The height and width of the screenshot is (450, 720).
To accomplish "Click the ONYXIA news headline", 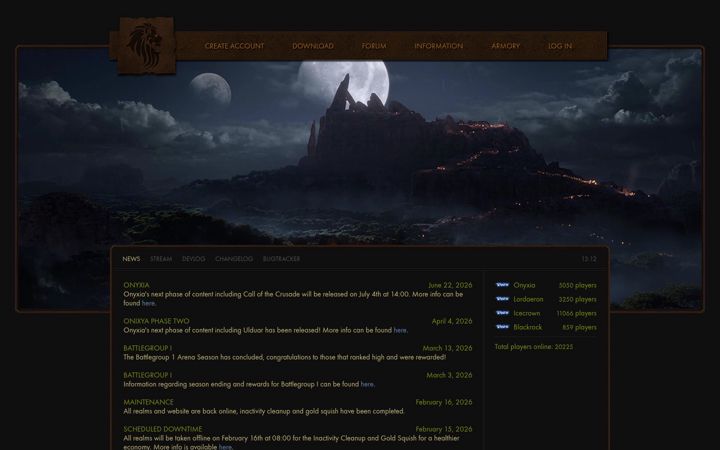I will pos(136,285).
